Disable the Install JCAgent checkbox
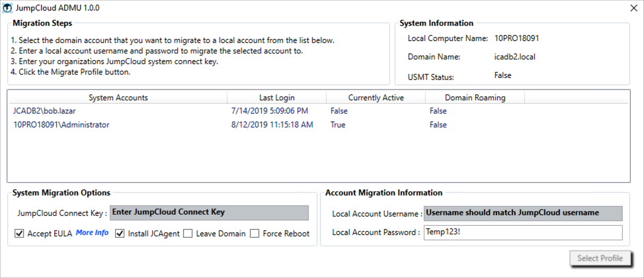 120,233
